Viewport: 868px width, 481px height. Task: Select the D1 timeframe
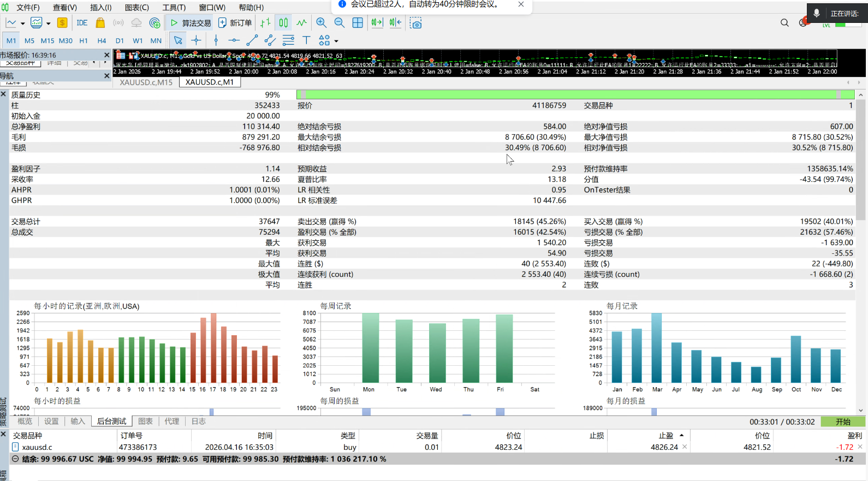[120, 40]
